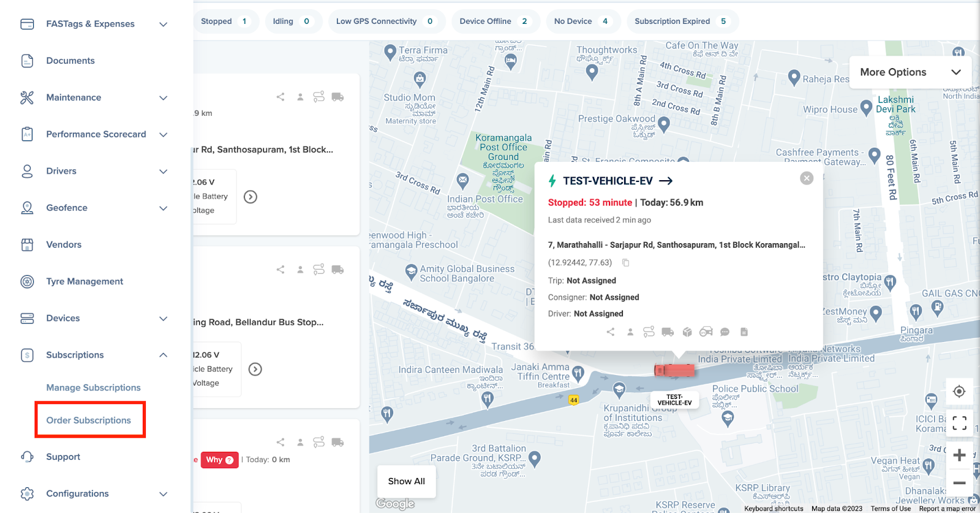The image size is (980, 513).
Task: Click the document icon in vehicle popup
Action: [x=744, y=332]
